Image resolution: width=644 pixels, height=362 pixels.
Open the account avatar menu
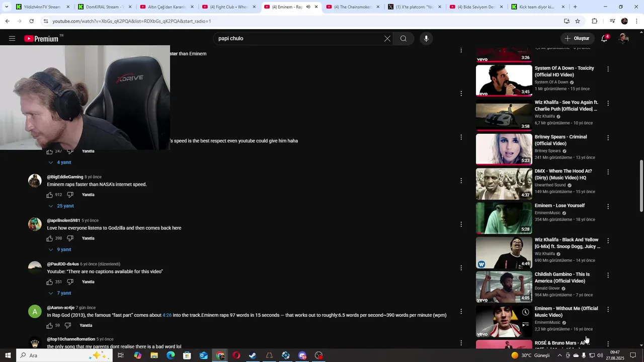624,39
